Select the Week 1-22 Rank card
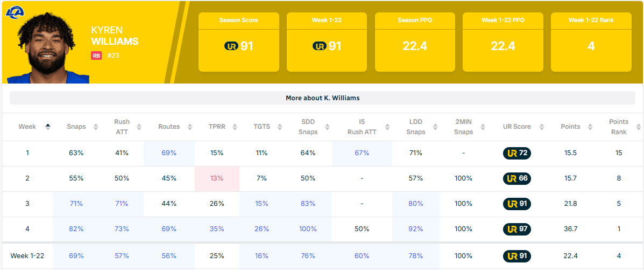Image resolution: width=644 pixels, height=270 pixels. 591,42
